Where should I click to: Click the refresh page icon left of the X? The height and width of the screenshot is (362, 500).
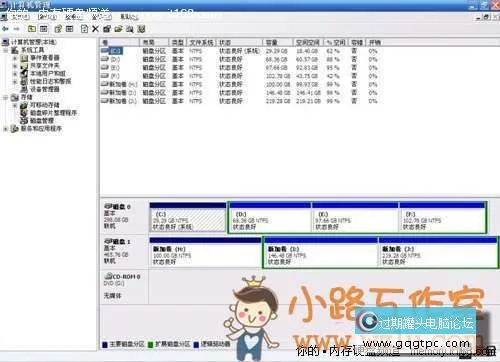click(84, 29)
